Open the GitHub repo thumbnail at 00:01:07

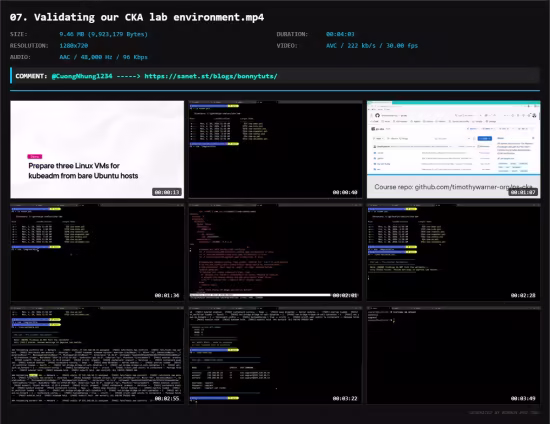point(454,149)
